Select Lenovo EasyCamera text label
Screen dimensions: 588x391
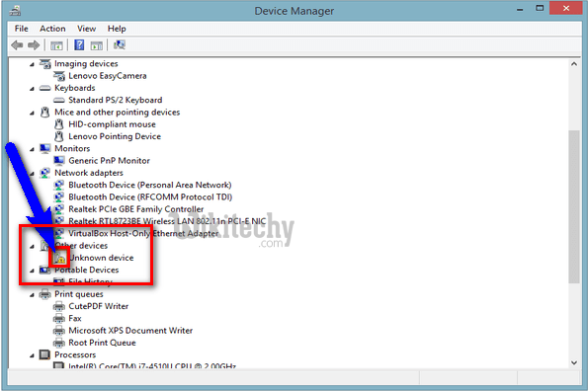point(108,76)
